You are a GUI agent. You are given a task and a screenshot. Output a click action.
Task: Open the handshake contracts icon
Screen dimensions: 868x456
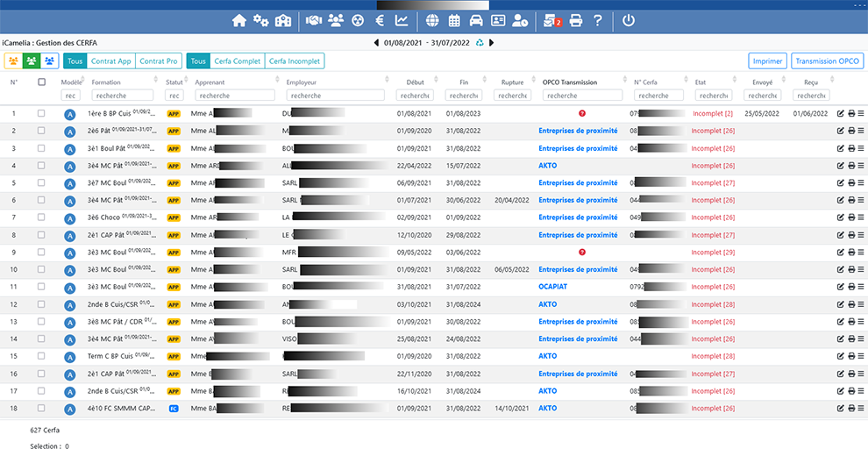[x=314, y=21]
